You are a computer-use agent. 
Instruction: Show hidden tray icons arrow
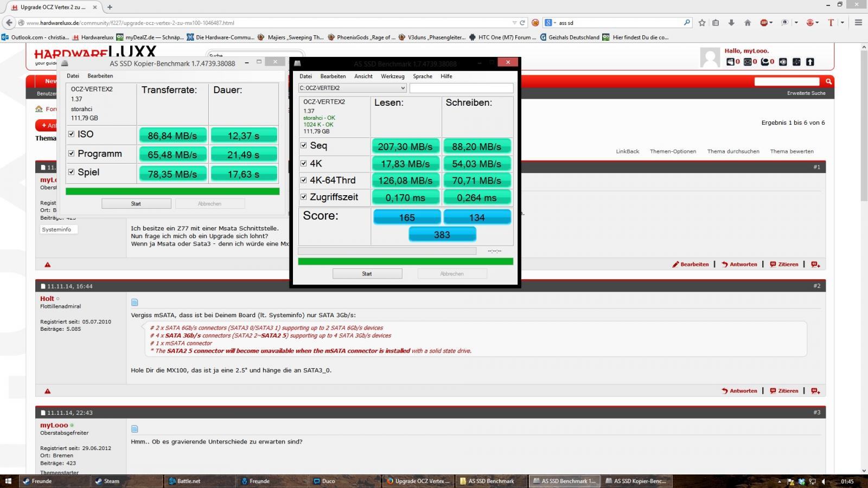tap(780, 481)
